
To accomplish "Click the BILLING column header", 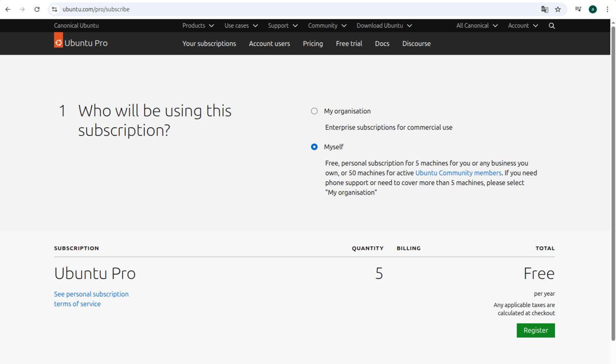I will click(x=409, y=248).
